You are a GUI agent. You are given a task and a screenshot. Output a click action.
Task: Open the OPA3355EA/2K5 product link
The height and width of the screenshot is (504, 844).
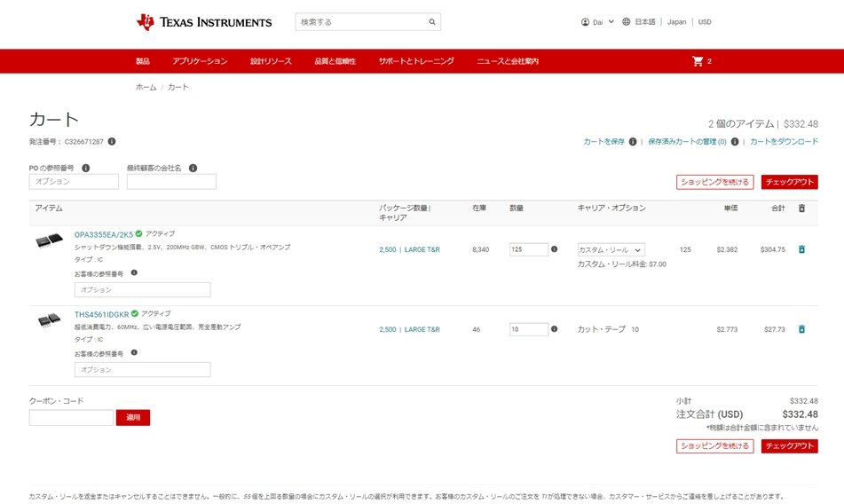pos(103,234)
